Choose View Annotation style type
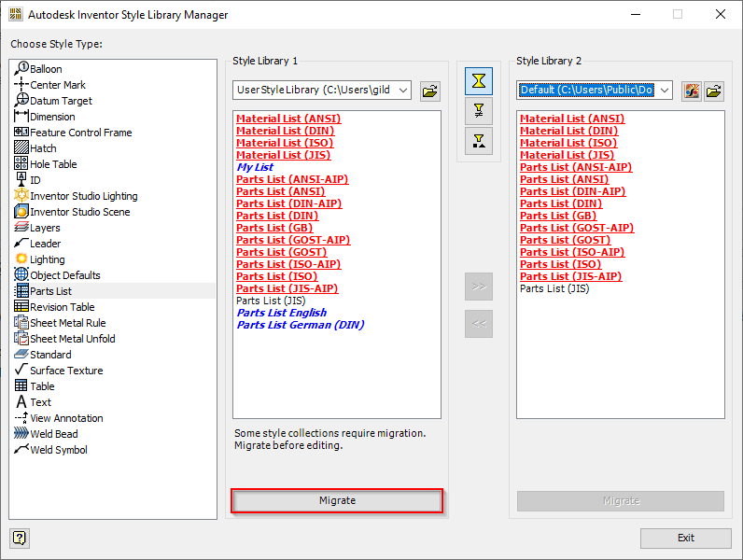 click(59, 418)
